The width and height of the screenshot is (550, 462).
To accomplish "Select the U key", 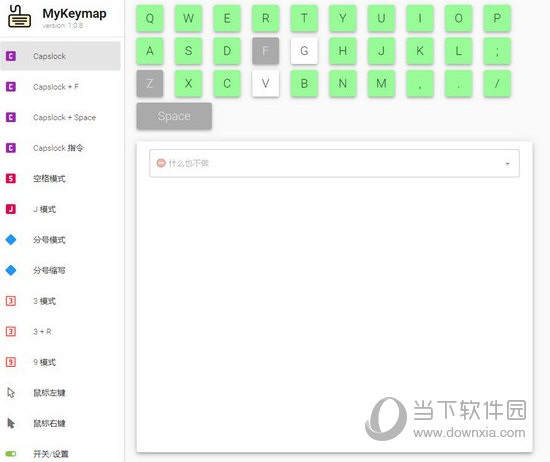I will 381,18.
